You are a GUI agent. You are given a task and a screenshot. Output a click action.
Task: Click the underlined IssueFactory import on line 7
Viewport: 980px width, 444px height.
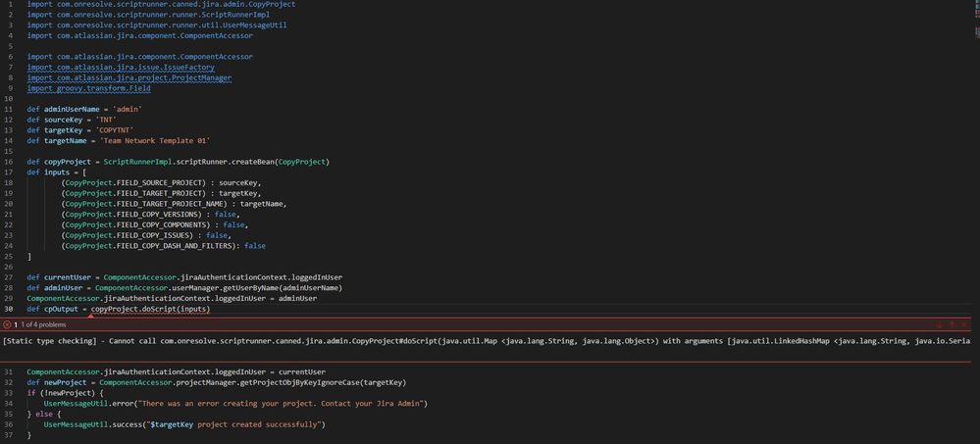121,68
